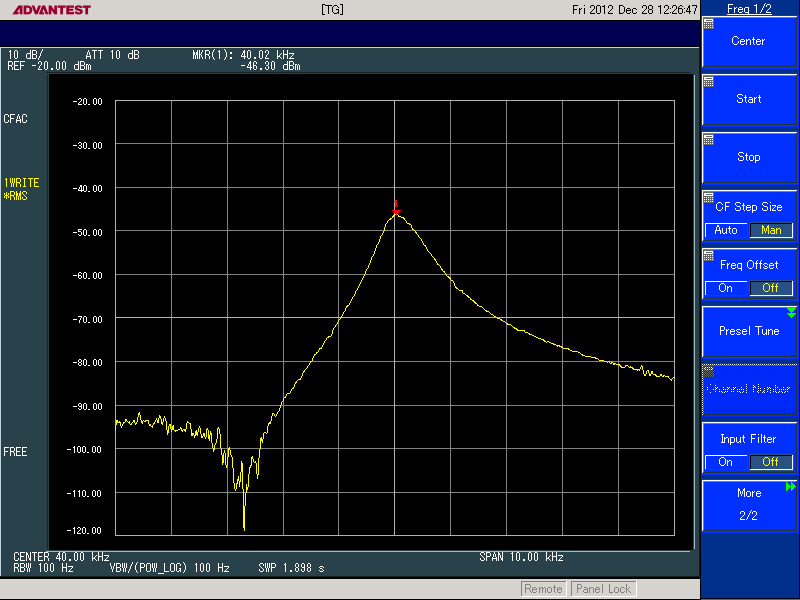Click the keypad icon on the Center softkey
This screenshot has width=800, height=600.
click(709, 23)
